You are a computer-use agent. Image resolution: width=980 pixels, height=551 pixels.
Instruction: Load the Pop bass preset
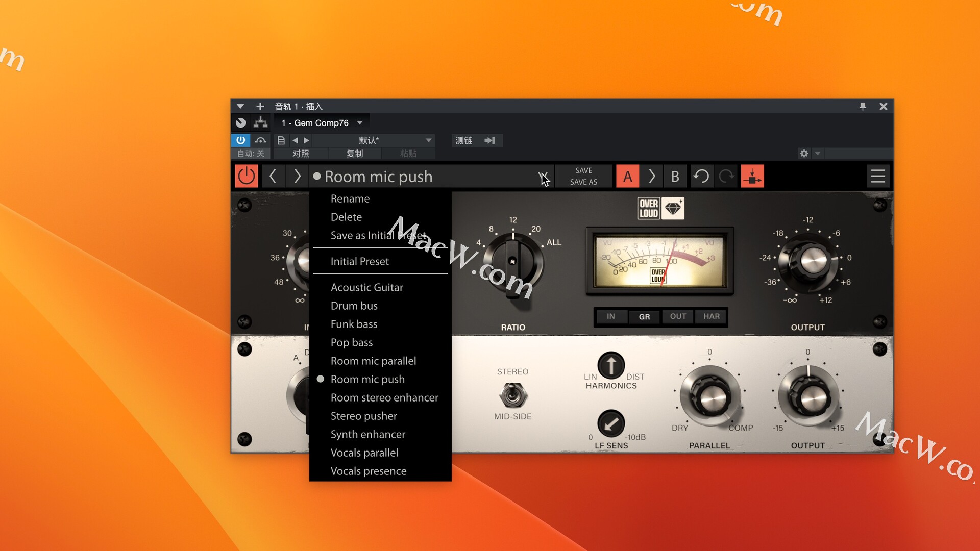coord(380,342)
